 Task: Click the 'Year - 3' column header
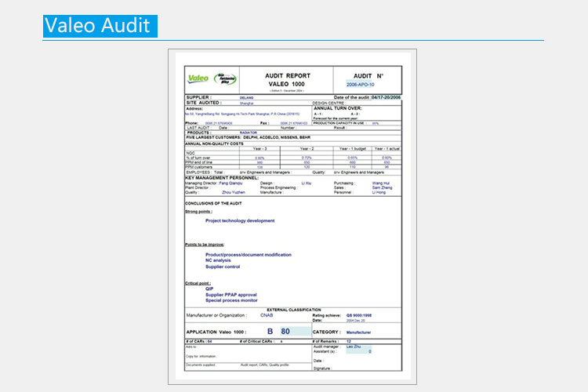tap(260, 148)
